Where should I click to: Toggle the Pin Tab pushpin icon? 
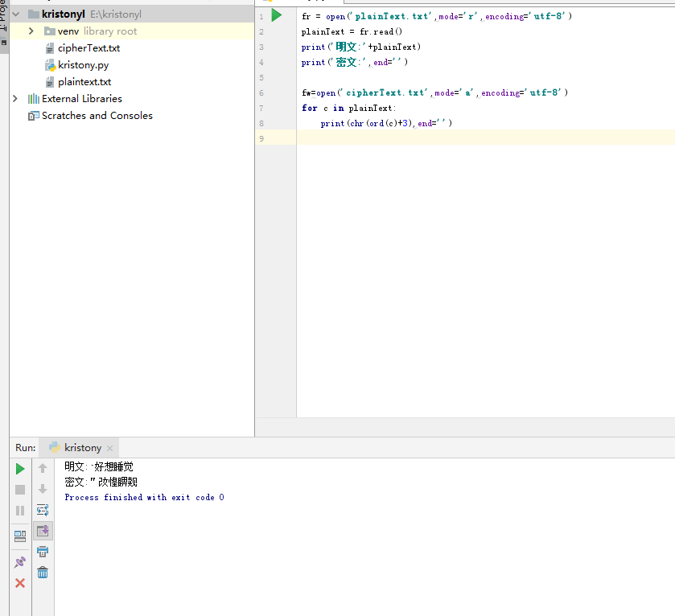[x=20, y=562]
